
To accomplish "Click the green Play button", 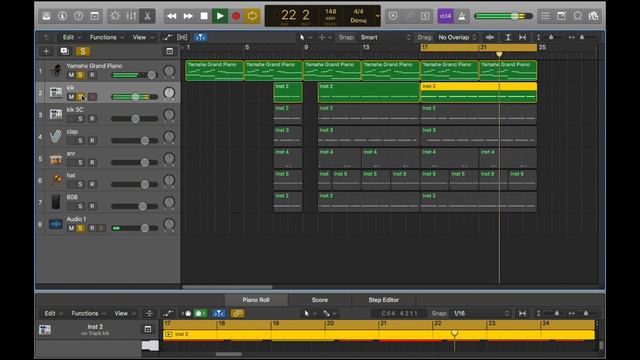I will 220,16.
